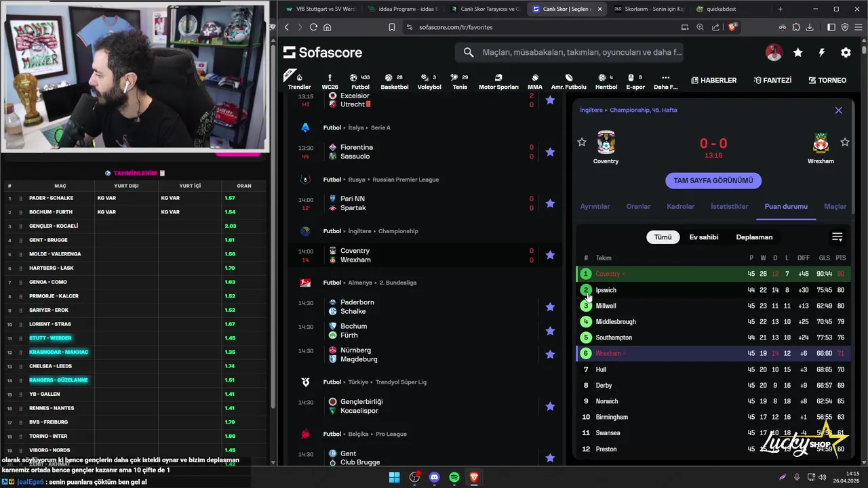Go to browser home page
This screenshot has height=488, width=868.
(328, 27)
